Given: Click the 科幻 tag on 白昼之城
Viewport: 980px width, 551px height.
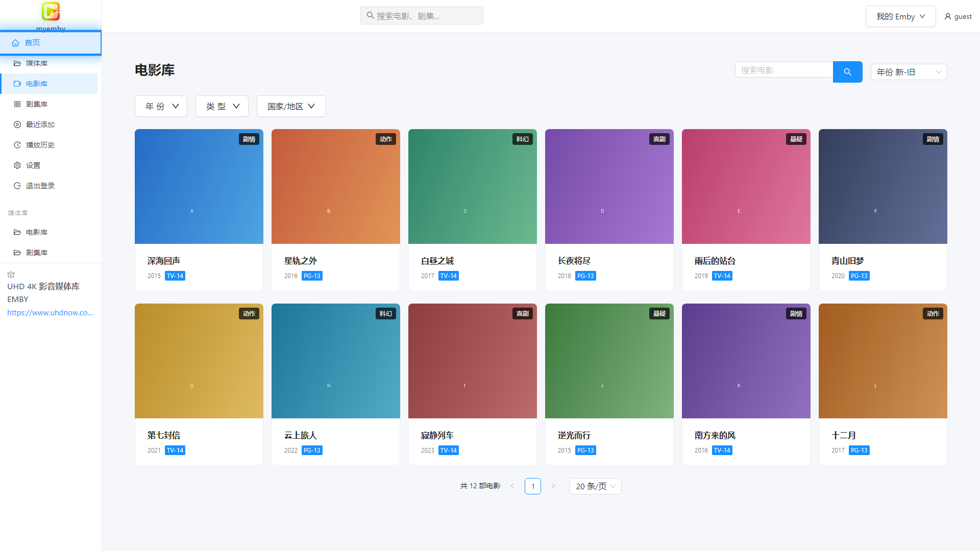Looking at the screenshot, I should (522, 139).
